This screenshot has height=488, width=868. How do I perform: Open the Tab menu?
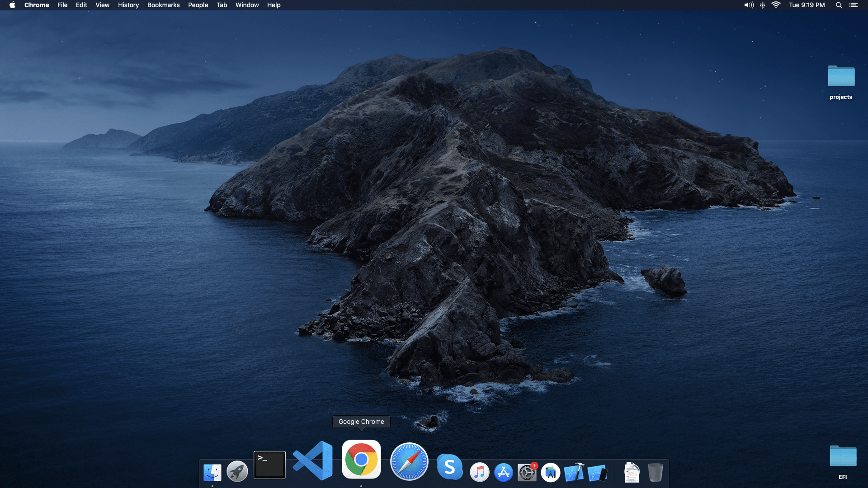click(x=222, y=5)
